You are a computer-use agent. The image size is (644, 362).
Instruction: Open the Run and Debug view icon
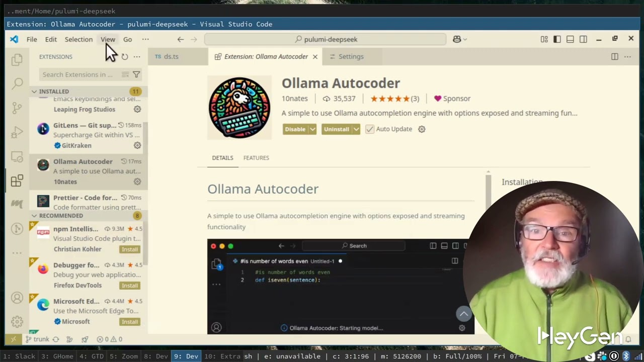tap(17, 132)
